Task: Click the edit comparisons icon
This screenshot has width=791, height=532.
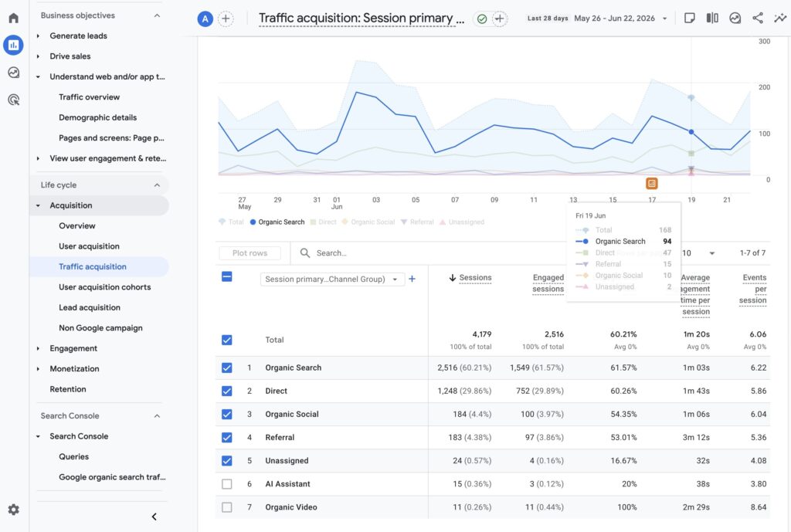Action: (711, 19)
